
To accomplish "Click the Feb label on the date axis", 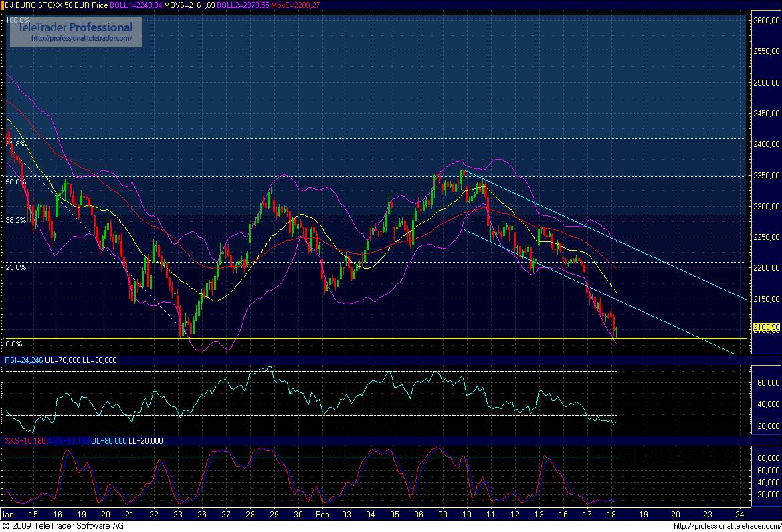I will point(322,515).
